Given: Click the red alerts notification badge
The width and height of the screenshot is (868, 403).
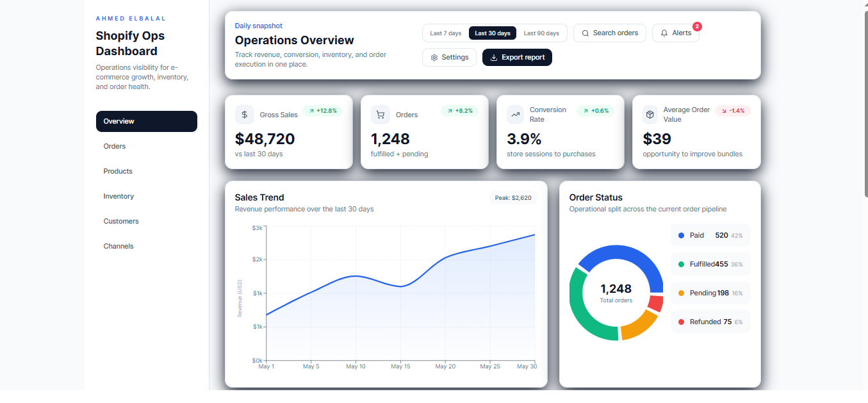Looking at the screenshot, I should (697, 27).
